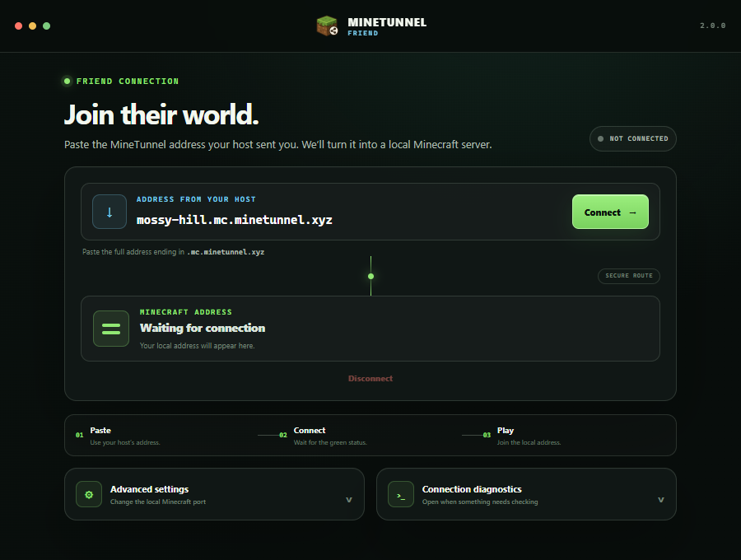
Task: Click 'Use your host's address.' hint
Action: coord(125,443)
